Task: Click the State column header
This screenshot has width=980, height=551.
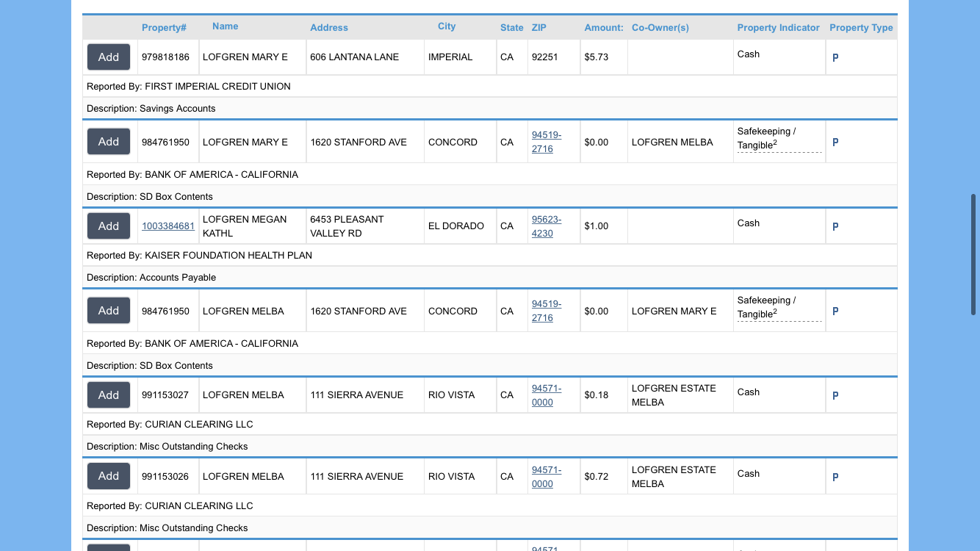Action: click(512, 28)
